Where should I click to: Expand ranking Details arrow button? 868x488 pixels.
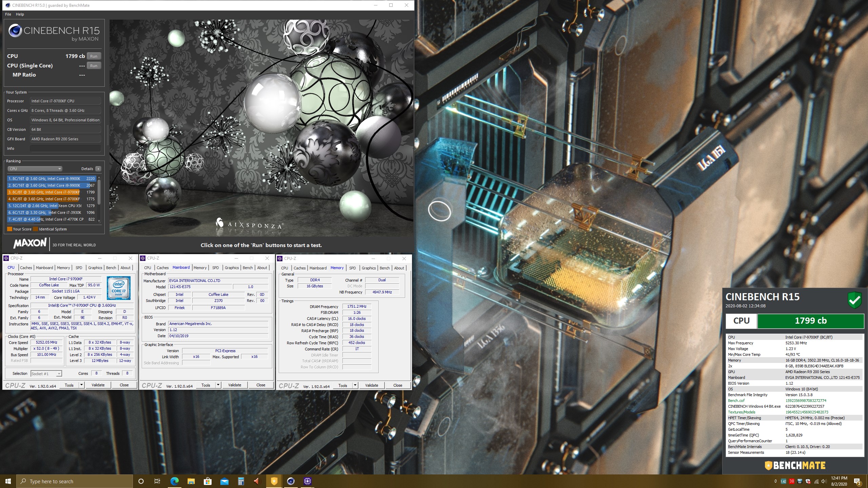pos(98,169)
